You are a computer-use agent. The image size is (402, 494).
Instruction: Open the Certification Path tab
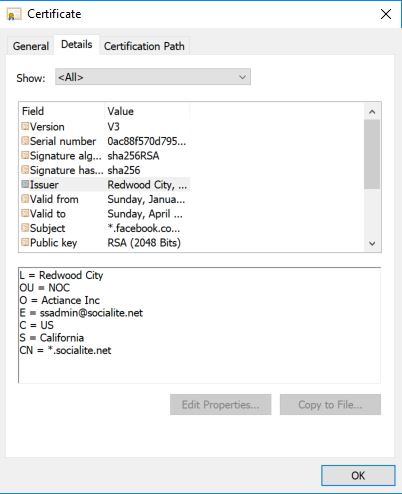[x=144, y=46]
